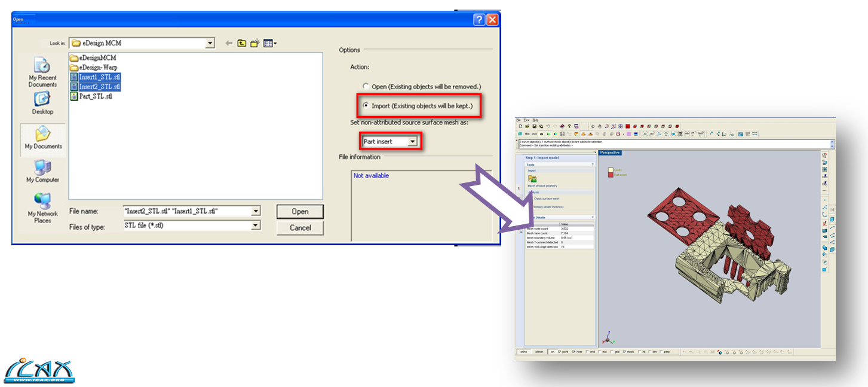868x387 pixels.
Task: Toggle the near snap checkbox
Action: tap(573, 352)
